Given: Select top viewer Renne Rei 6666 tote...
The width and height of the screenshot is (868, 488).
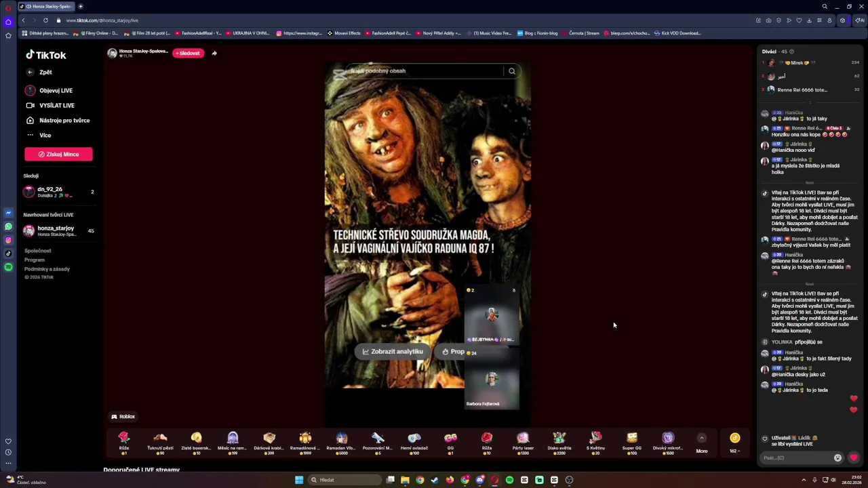Looking at the screenshot, I should 811,89.
